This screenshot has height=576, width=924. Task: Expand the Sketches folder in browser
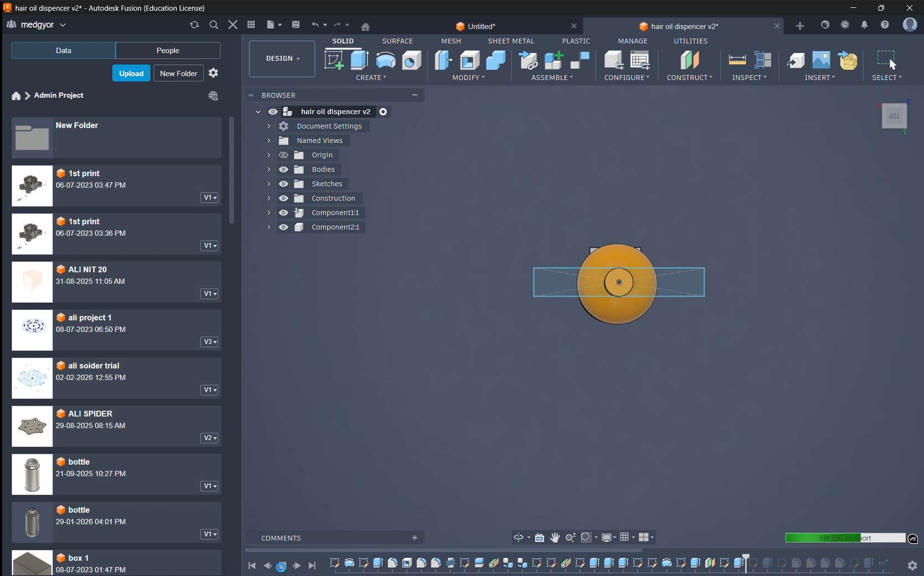[x=269, y=184]
